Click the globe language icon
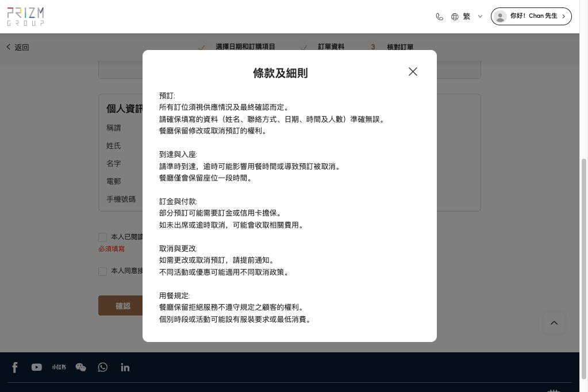588x392 pixels. coord(455,17)
